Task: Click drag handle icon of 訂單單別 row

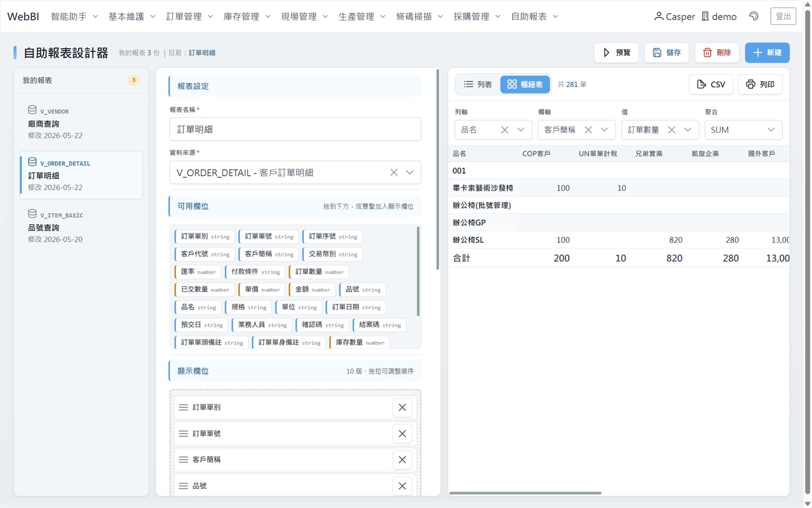Action: pyautogui.click(x=183, y=407)
